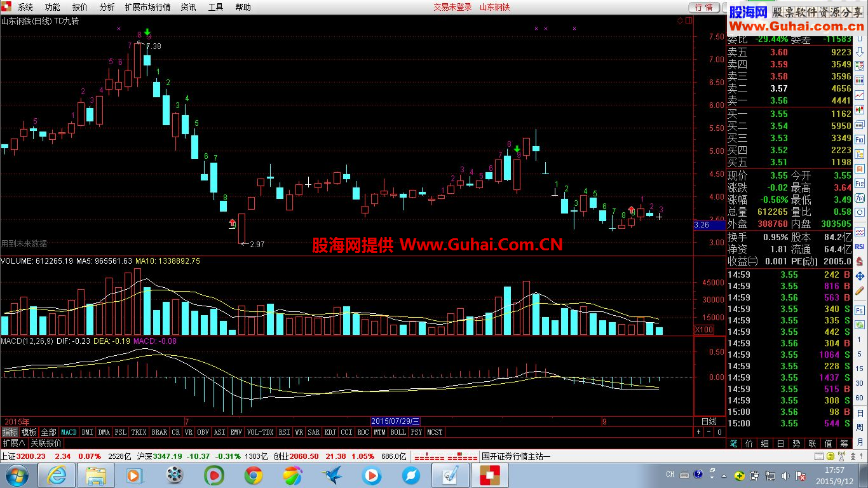Select daily period '日' in sidebar
The image size is (868, 488).
click(859, 412)
